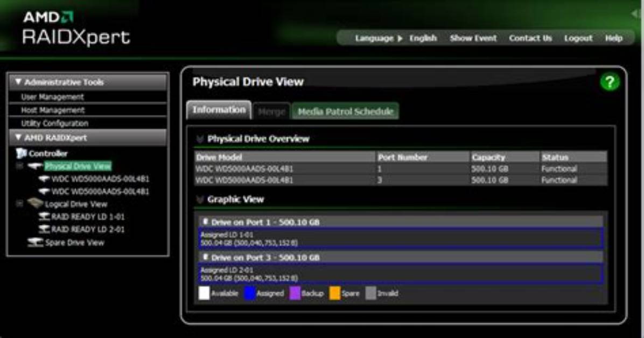Collapse the Graphic View section
This screenshot has width=644, height=338.
(200, 200)
